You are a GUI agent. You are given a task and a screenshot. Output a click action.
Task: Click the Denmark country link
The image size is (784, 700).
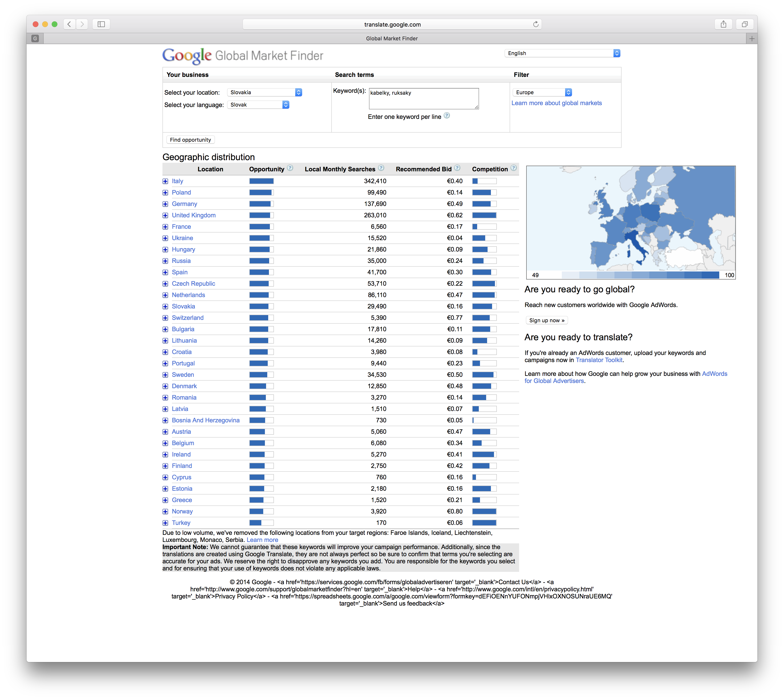tap(184, 386)
